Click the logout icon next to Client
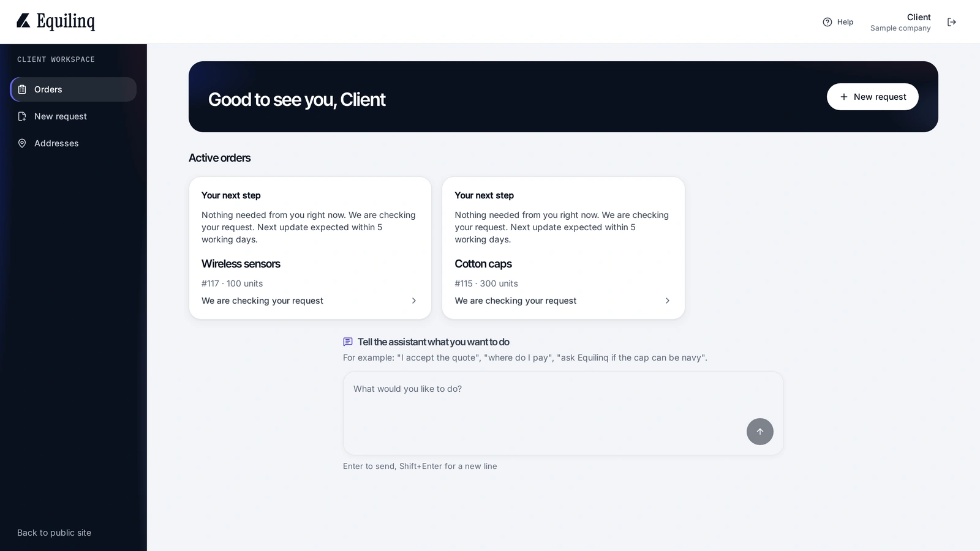The image size is (980, 551). [x=952, y=22]
